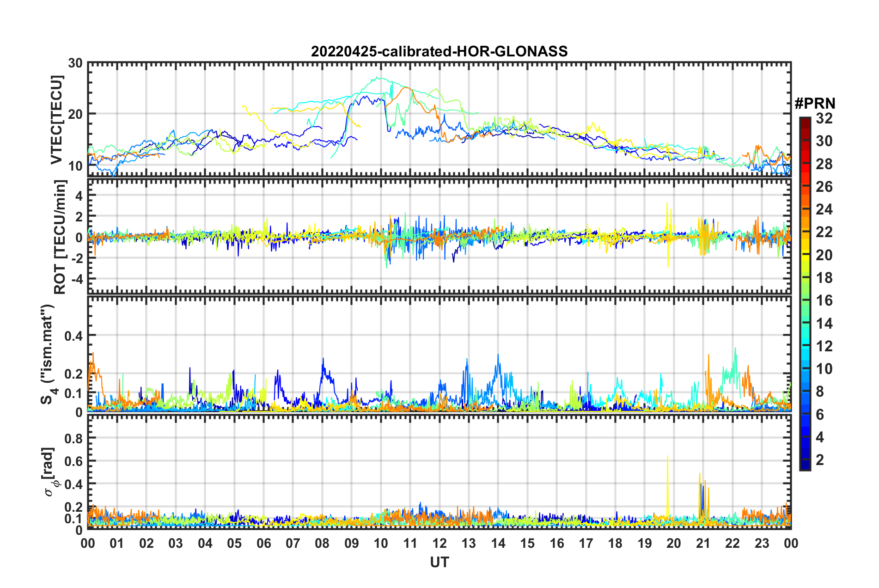879x588 pixels.
Task: Click x-axis tick label 23
Action: tap(762, 543)
